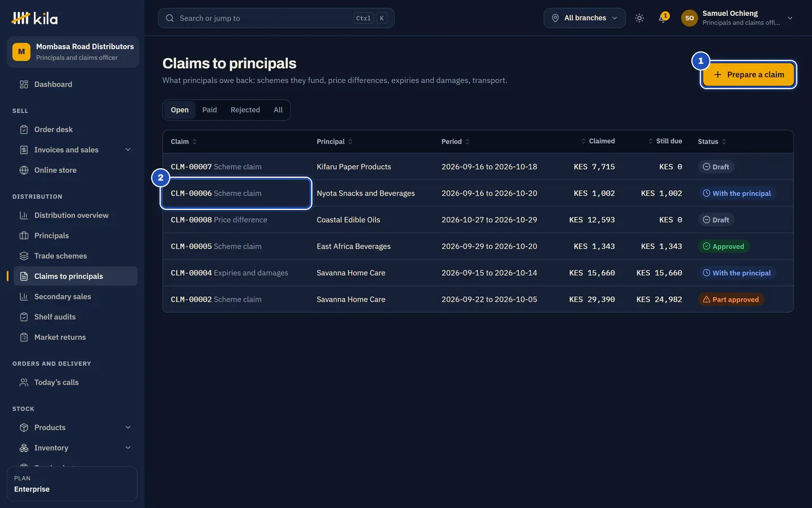Click the Principals briefcase icon
This screenshot has height=508, width=812.
[x=24, y=235]
